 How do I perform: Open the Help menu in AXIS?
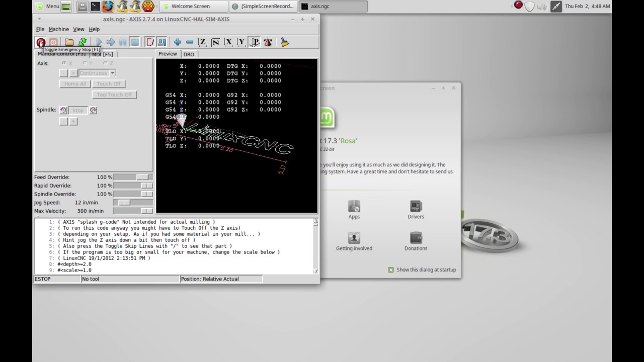[x=94, y=29]
